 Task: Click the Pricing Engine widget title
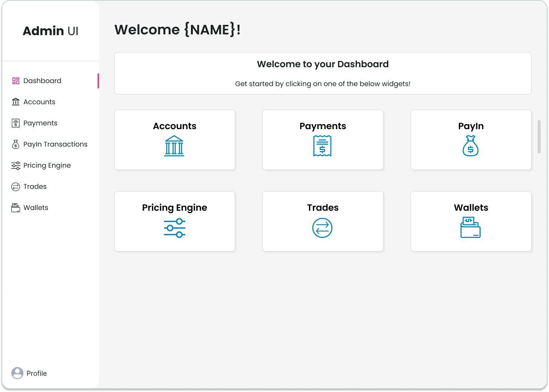pyautogui.click(x=175, y=208)
